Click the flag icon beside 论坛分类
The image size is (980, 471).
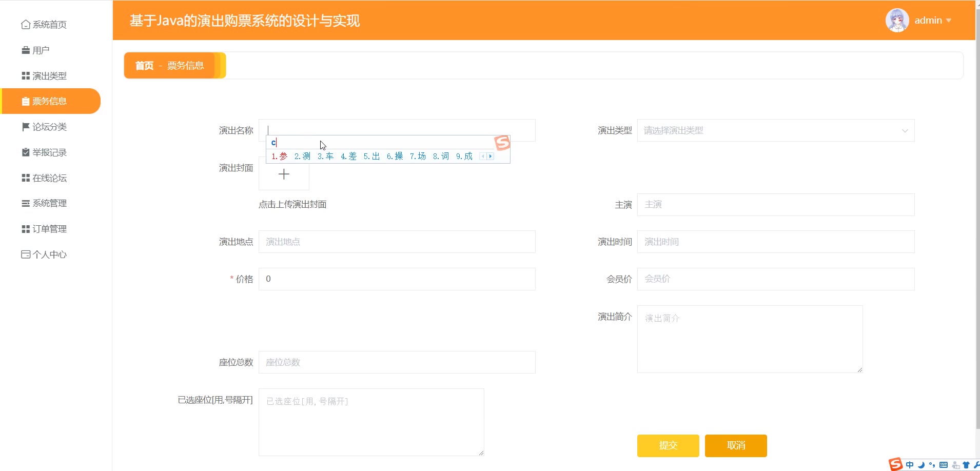tap(25, 127)
